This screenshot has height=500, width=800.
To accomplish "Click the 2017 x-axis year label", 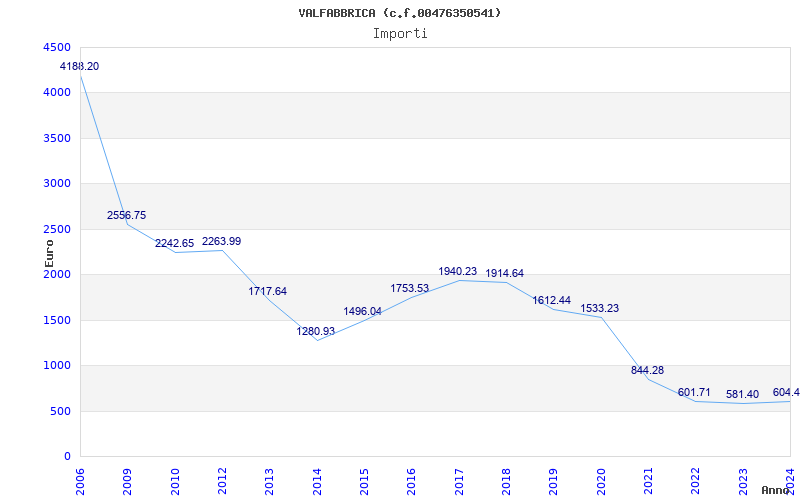I will point(459,482).
